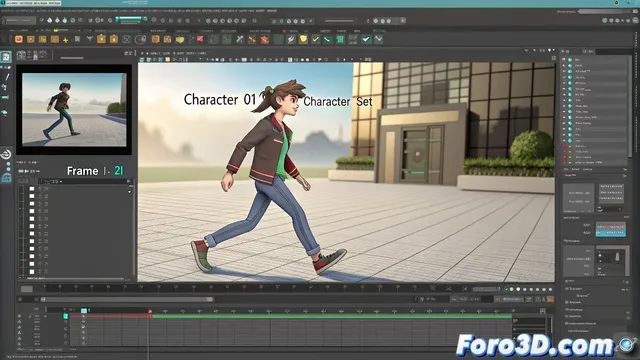Toggle the teal circle on the top outliner row
640x360 pixels.
pyautogui.click(x=570, y=60)
